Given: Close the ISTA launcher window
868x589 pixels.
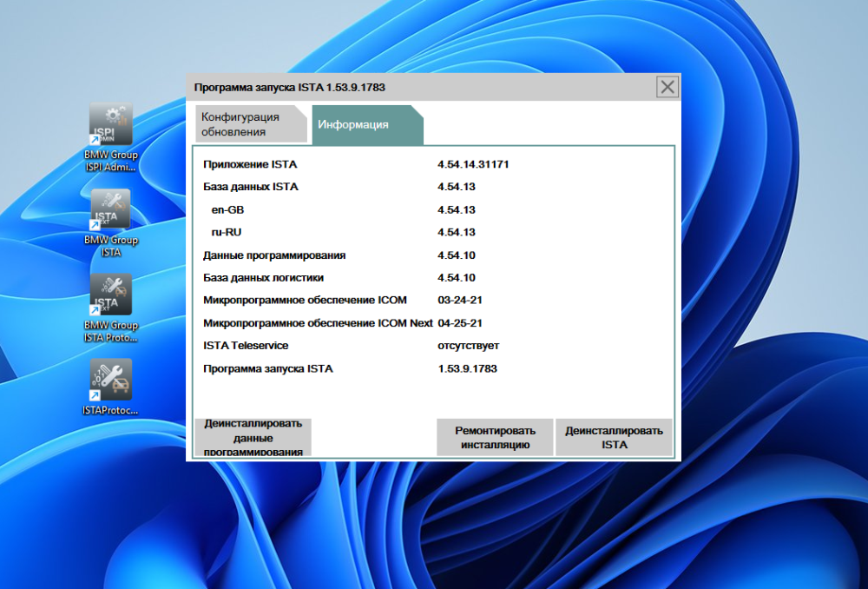Looking at the screenshot, I should point(667,87).
